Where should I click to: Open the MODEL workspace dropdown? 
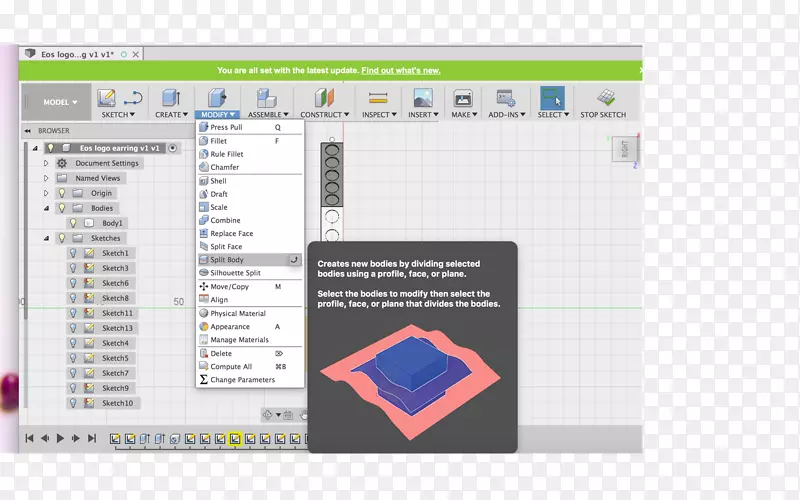[60, 102]
